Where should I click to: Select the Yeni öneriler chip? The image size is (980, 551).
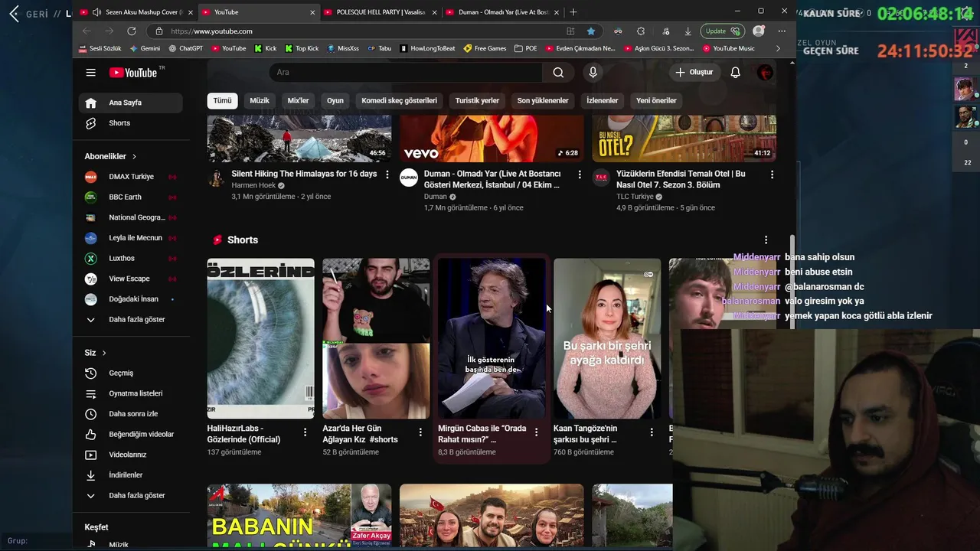[656, 100]
